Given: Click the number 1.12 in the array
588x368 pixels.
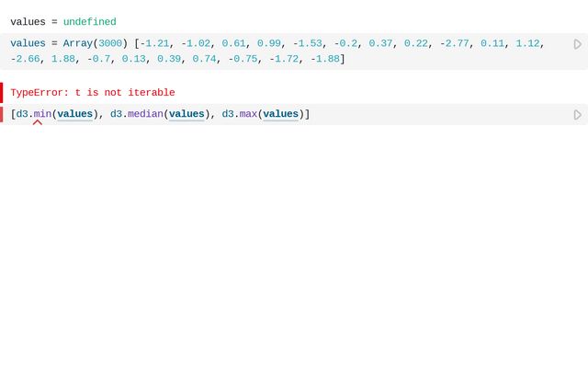Looking at the screenshot, I should pyautogui.click(x=526, y=43).
